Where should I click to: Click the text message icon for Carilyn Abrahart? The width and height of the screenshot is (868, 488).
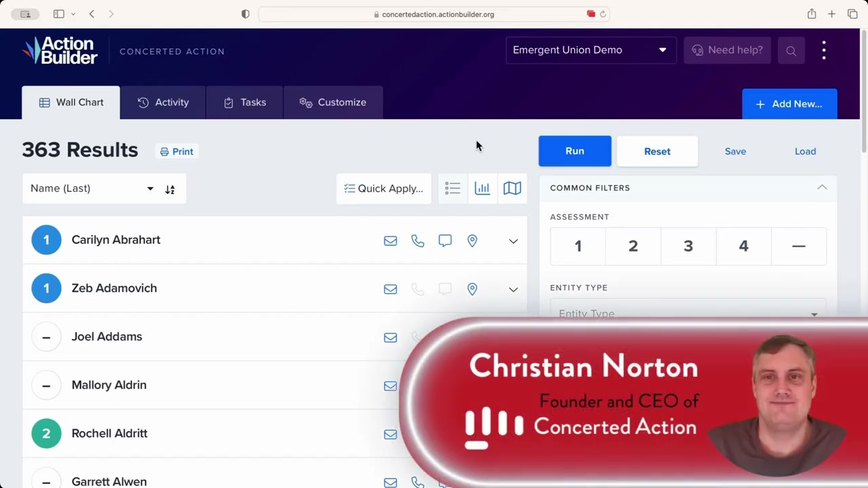(x=445, y=241)
